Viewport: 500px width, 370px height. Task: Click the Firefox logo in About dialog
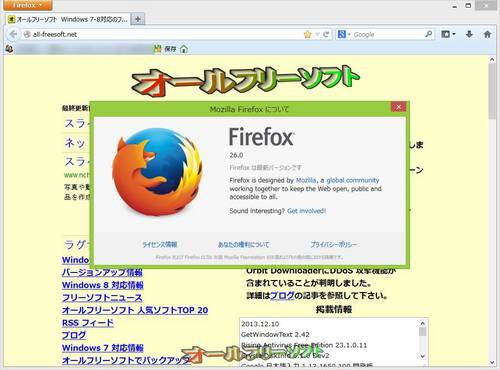coord(157,172)
